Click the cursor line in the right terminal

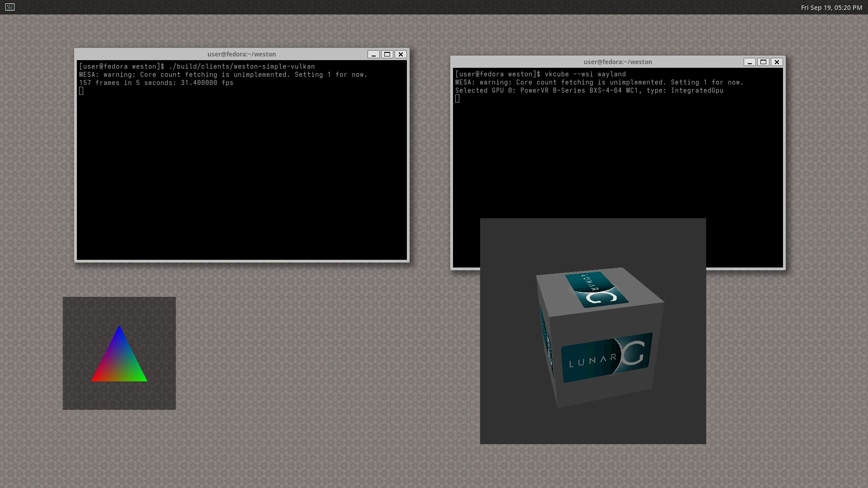pos(458,99)
